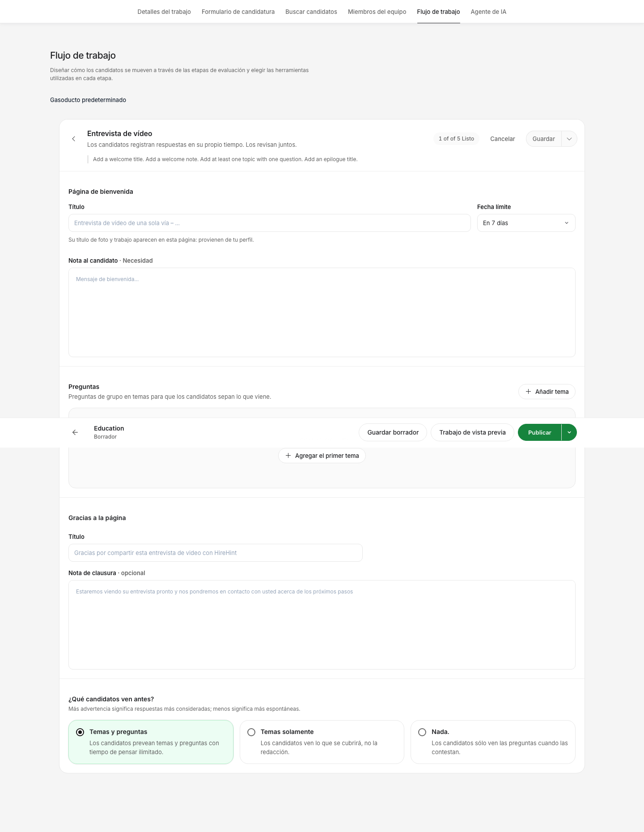Publish the job with Publicar
This screenshot has height=832, width=644.
539,432
